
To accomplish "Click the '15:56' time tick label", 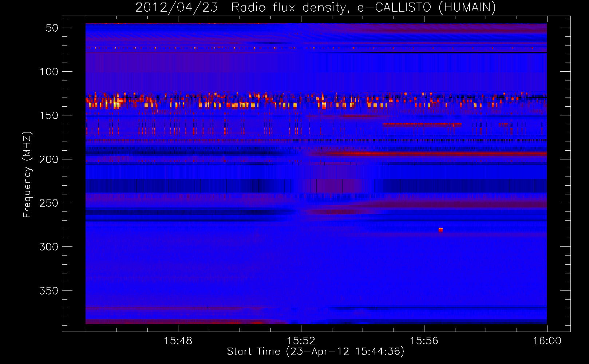I will click(424, 341).
